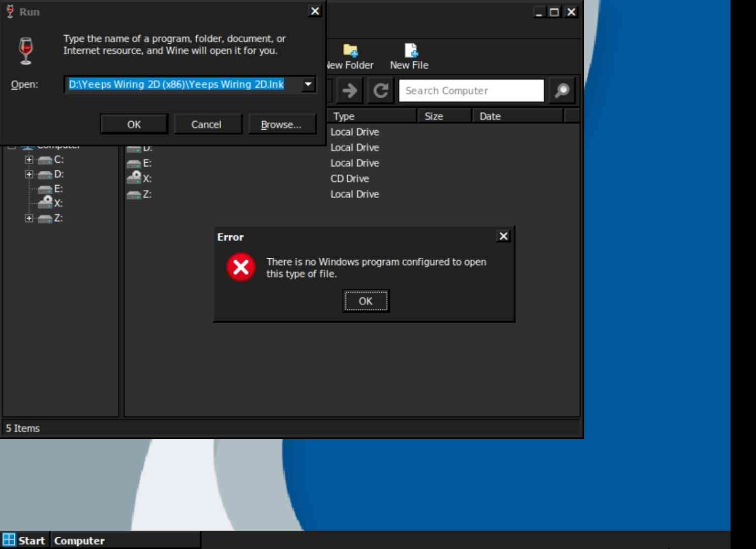Click the E: drive icon in tree

tap(45, 190)
